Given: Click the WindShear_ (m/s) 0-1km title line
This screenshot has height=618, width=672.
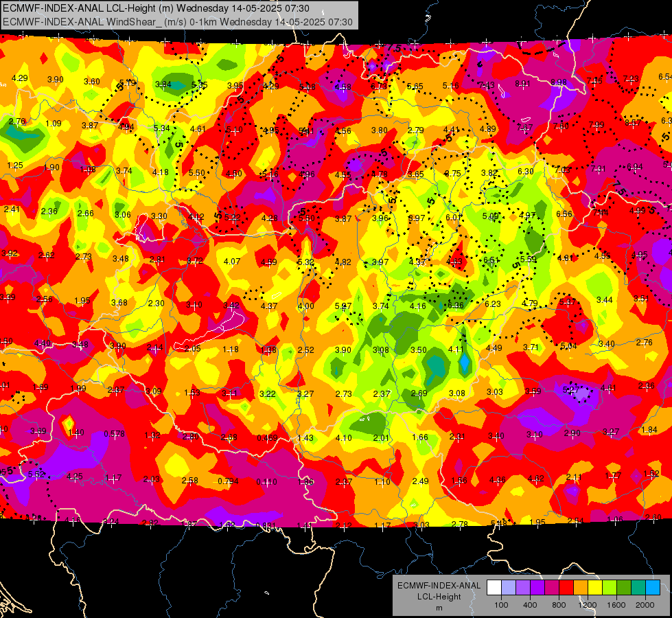Looking at the screenshot, I should coord(177,22).
